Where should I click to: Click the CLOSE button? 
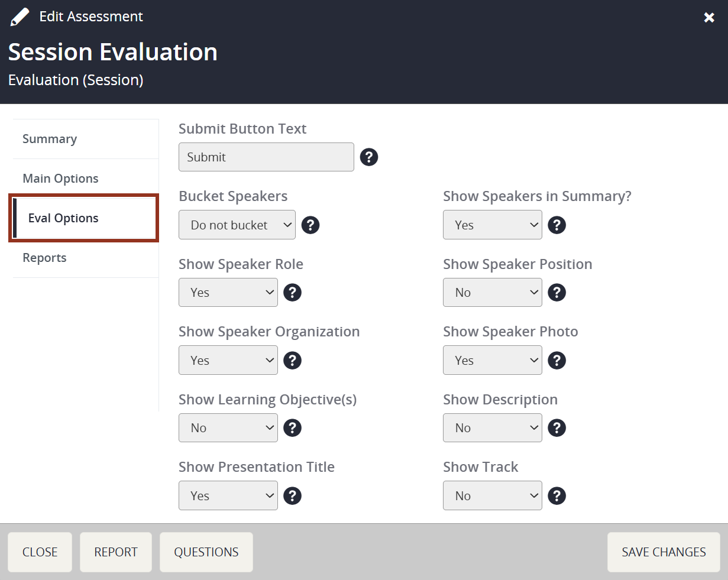tap(40, 552)
